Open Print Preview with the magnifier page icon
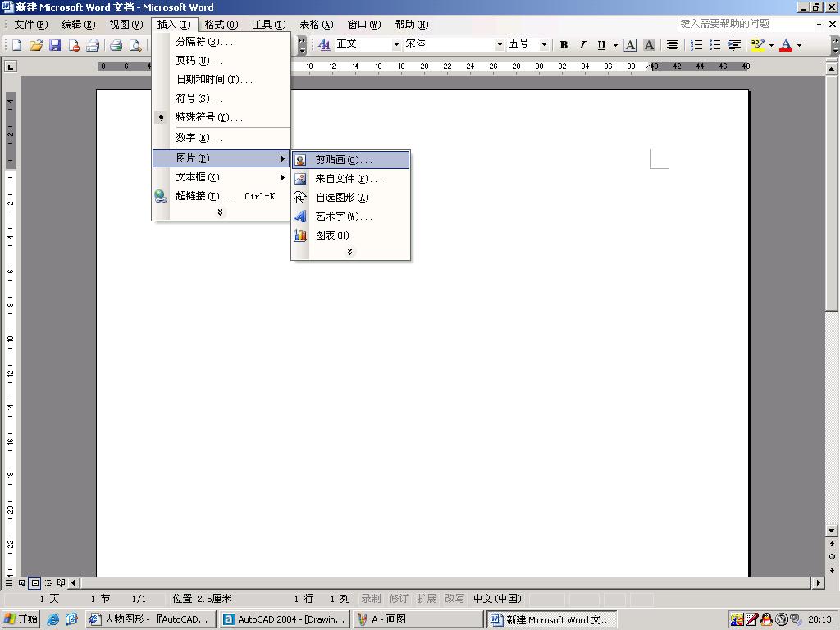 click(135, 46)
